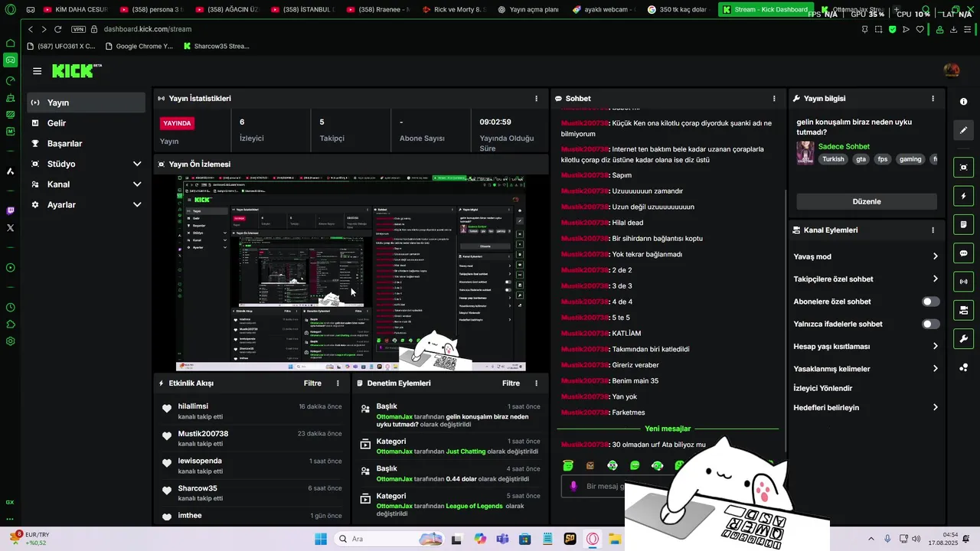Open Sharcow35 Strea... bookmark
Screen dimensions: 980x551
tap(217, 46)
